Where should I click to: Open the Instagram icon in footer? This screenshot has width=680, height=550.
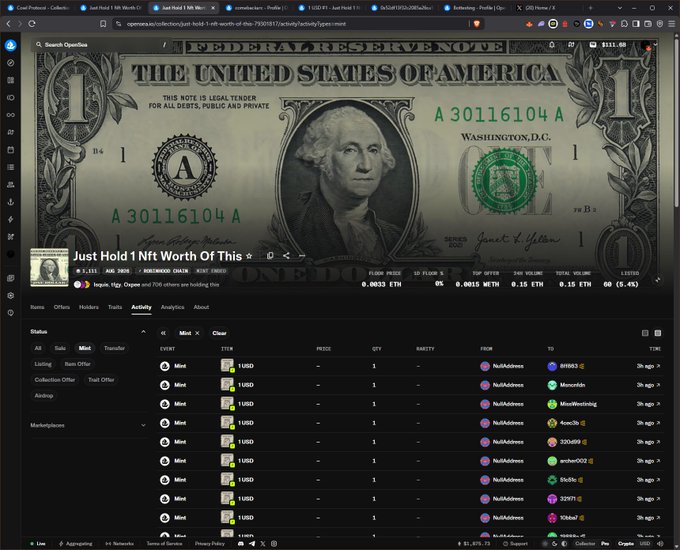point(274,543)
